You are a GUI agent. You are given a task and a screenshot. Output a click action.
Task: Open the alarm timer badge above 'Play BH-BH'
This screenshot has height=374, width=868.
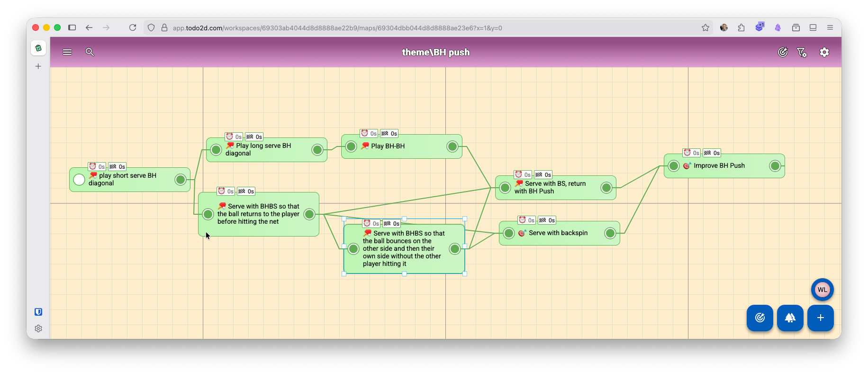coord(369,134)
